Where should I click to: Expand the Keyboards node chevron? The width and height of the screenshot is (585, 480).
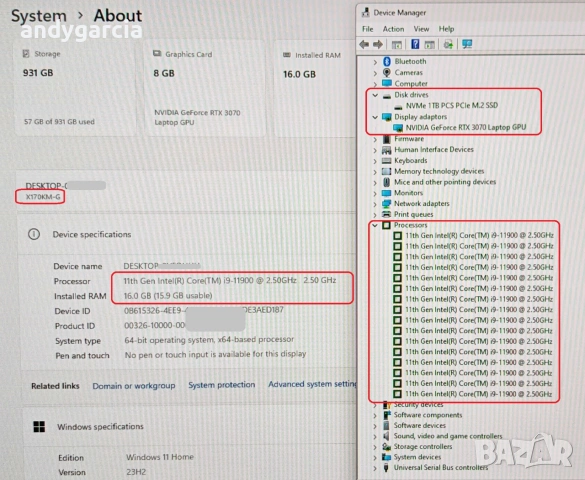(x=375, y=161)
